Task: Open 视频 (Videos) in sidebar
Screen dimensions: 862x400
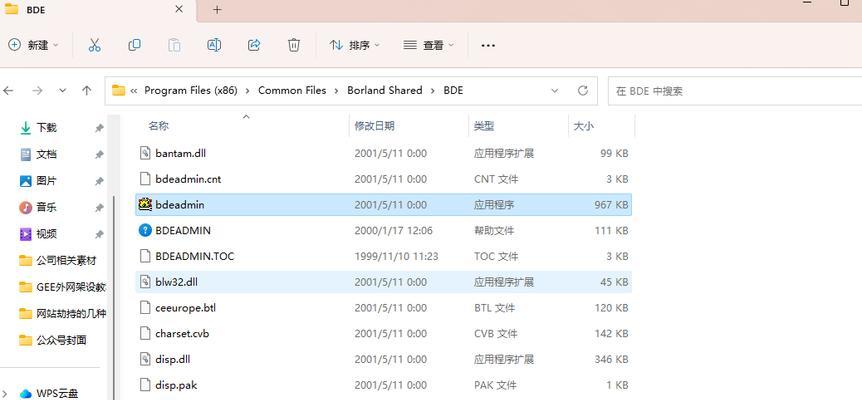Action: point(46,234)
